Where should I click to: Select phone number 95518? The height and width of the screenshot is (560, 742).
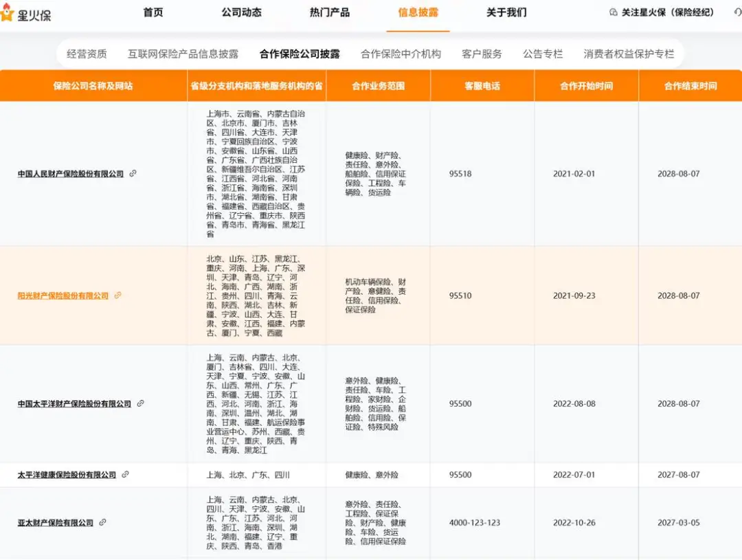(460, 174)
